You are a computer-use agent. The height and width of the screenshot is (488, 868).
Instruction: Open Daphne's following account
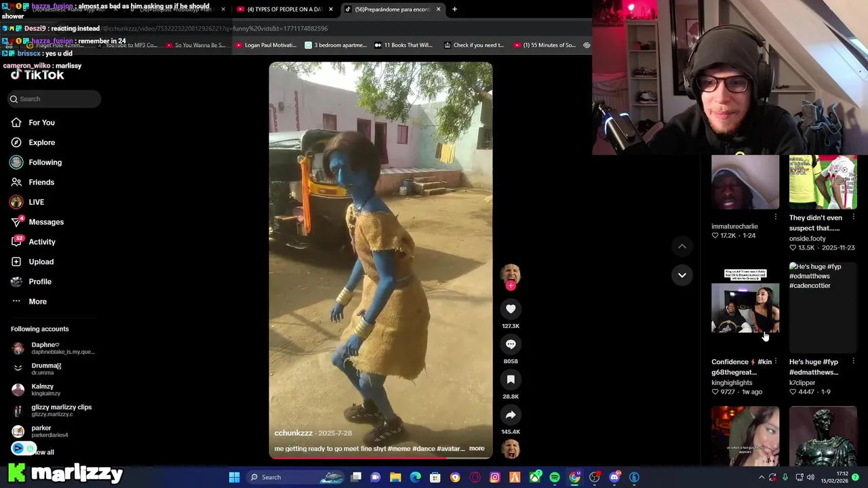click(53, 348)
